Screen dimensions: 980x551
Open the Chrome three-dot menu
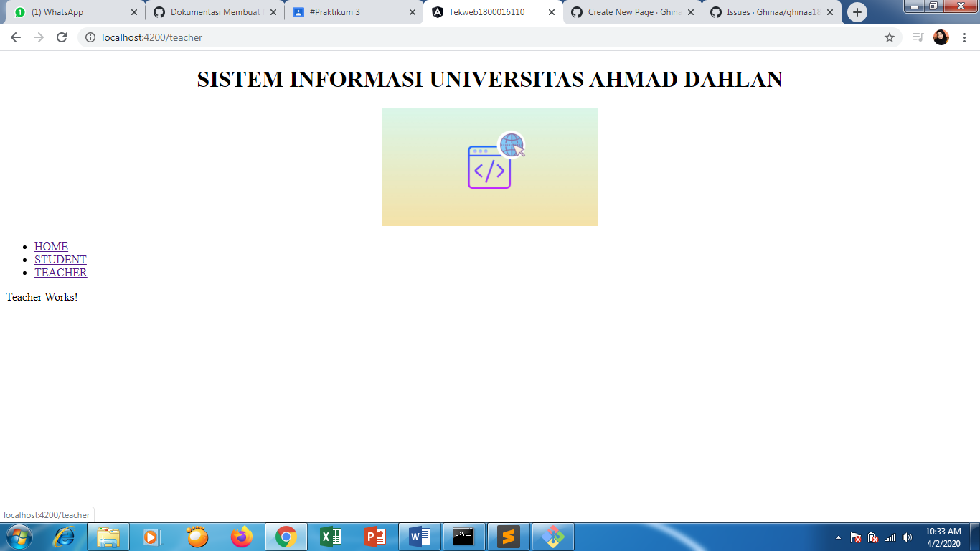click(x=964, y=37)
